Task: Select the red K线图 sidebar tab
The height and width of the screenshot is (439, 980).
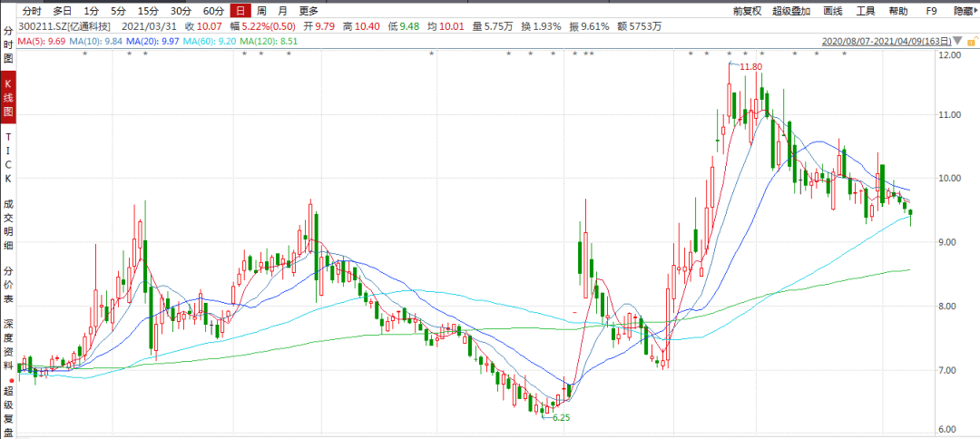Action: (x=8, y=97)
